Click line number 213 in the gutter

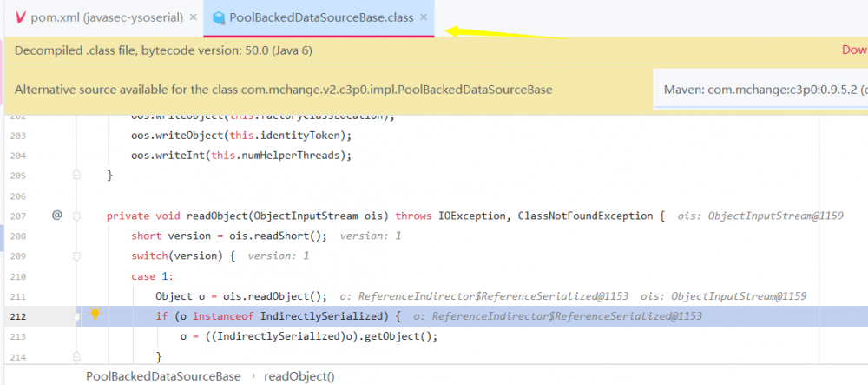18,336
